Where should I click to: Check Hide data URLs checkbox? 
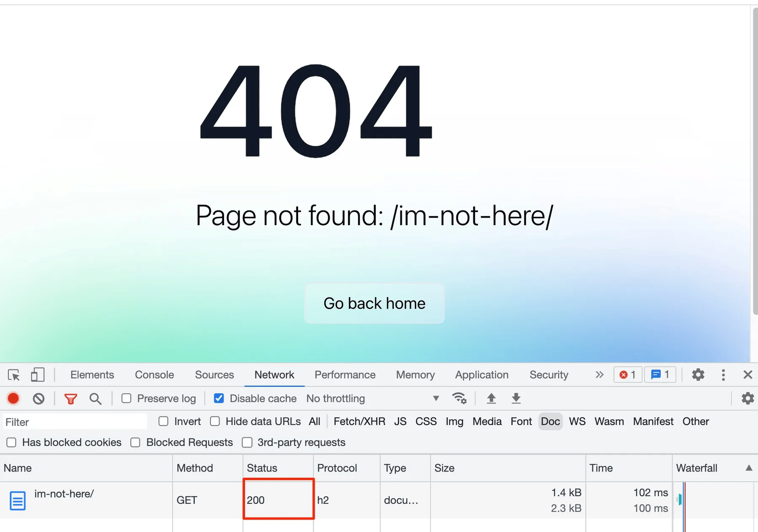215,421
